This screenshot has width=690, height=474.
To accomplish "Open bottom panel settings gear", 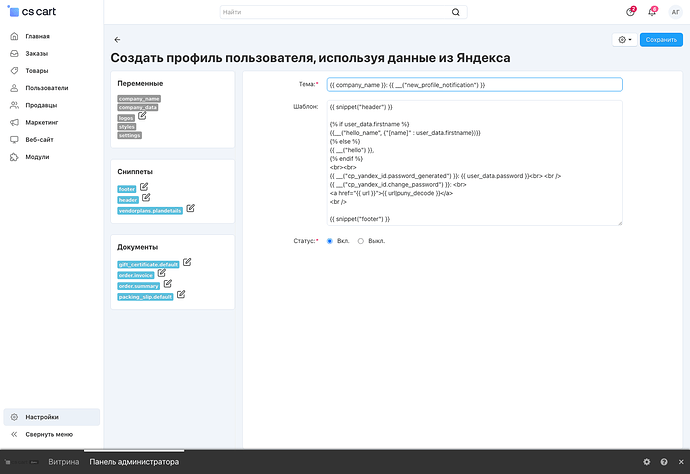I will pyautogui.click(x=646, y=462).
